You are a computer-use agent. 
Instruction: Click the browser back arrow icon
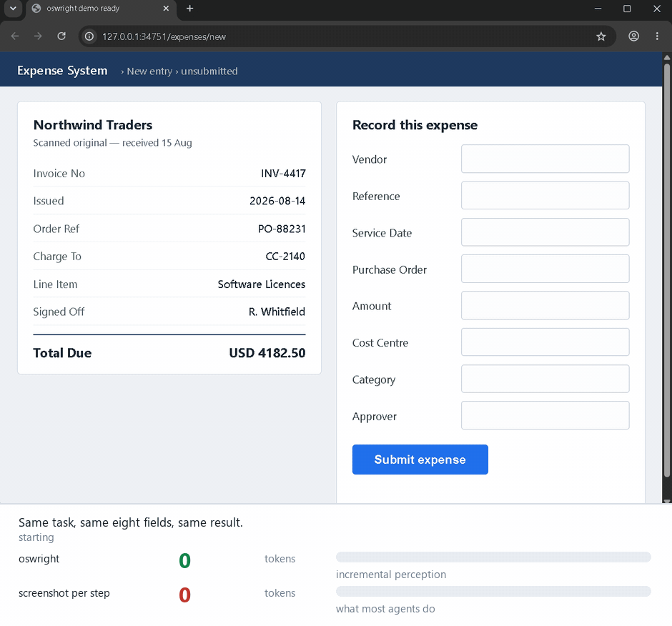coord(15,36)
